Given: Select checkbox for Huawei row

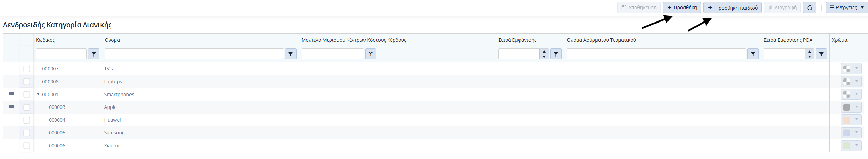Looking at the screenshot, I should pyautogui.click(x=27, y=120).
